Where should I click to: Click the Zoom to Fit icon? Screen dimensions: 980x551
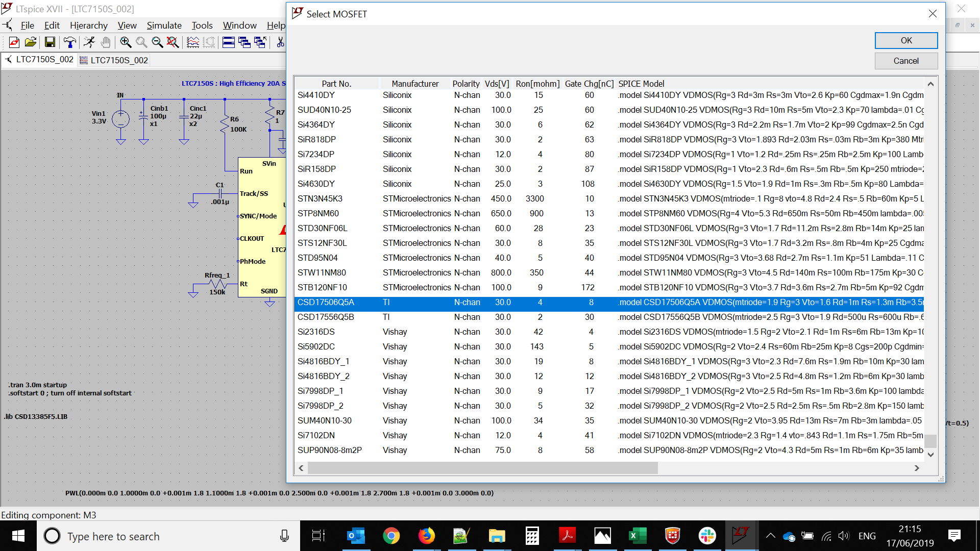173,42
